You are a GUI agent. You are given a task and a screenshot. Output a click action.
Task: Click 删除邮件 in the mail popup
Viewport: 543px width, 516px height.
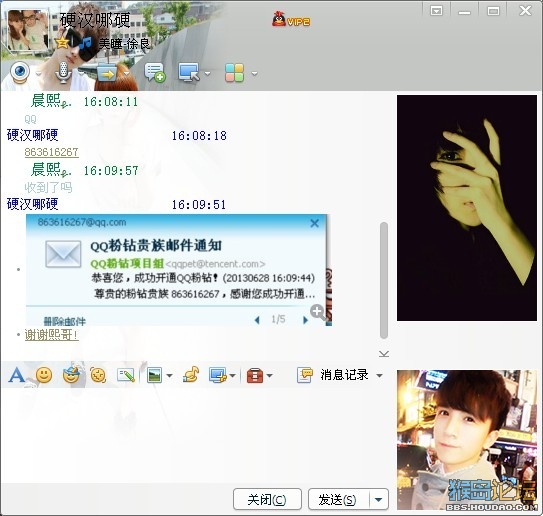(x=64, y=321)
